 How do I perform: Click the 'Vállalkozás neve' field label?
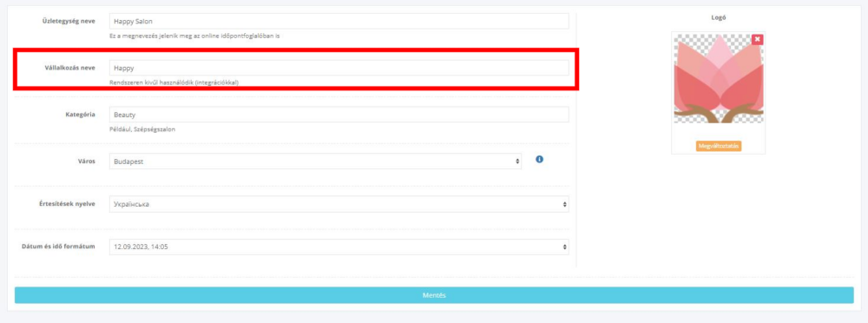pyautogui.click(x=69, y=68)
